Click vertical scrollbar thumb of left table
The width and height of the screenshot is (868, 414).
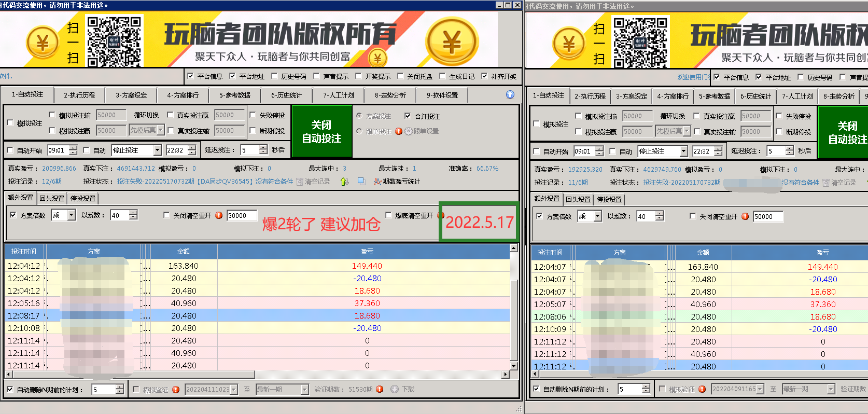point(514,320)
